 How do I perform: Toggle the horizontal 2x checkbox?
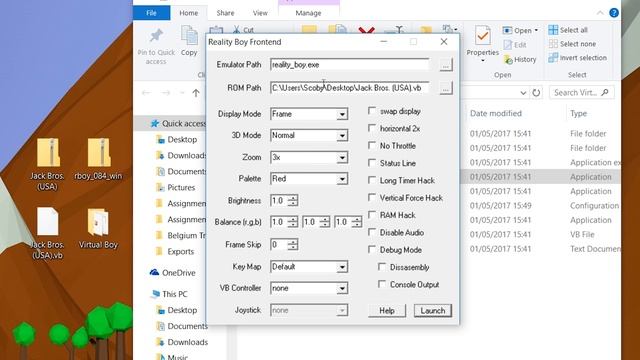tap(372, 128)
